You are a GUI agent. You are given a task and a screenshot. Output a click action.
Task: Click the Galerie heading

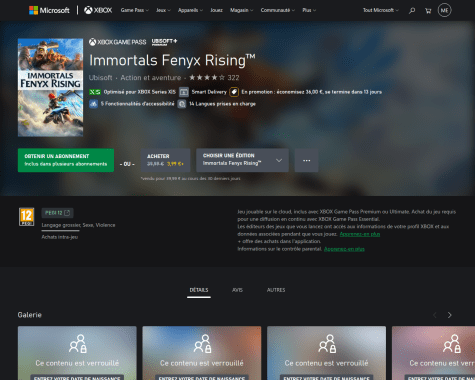point(30,315)
